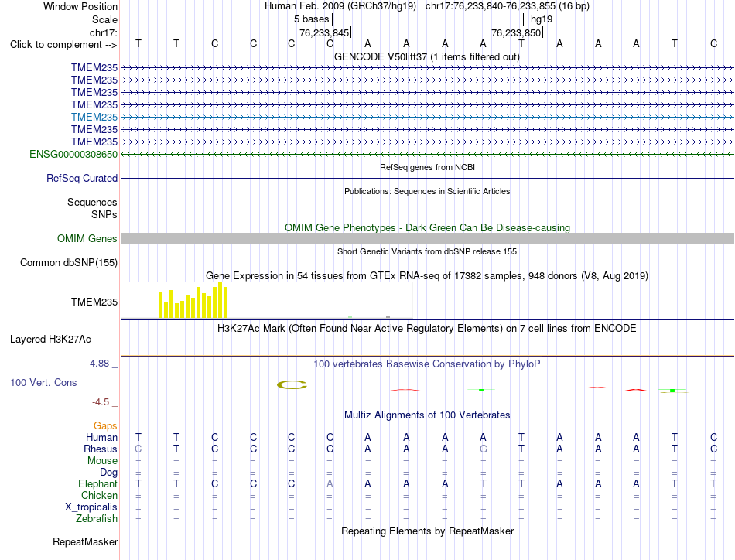Click the Zebrafish species label
The height and width of the screenshot is (560, 735).
point(97,518)
